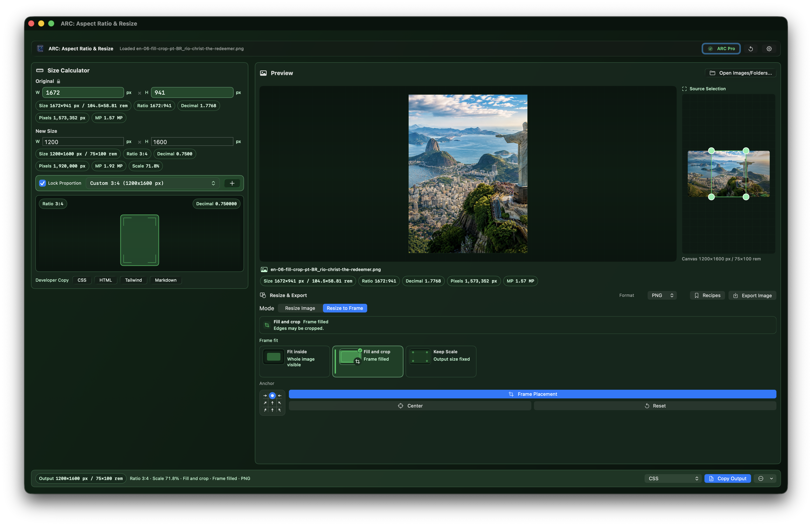Click the top-left source selection handle

click(711, 151)
